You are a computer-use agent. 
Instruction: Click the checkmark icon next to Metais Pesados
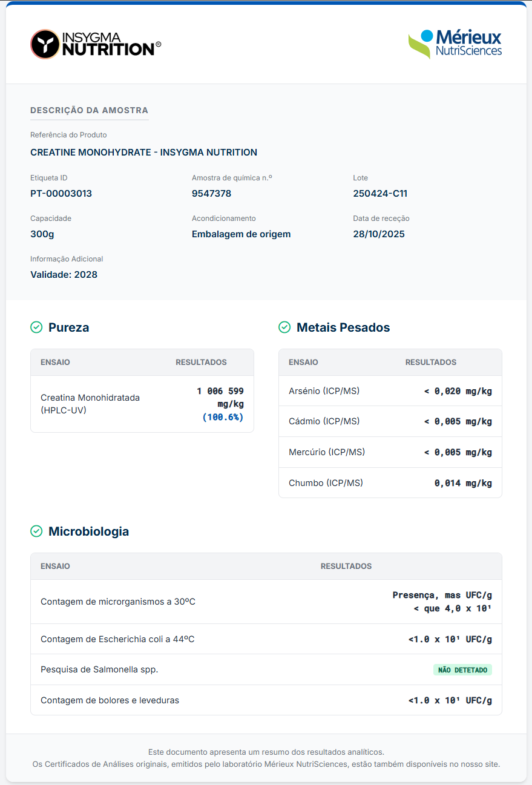284,327
